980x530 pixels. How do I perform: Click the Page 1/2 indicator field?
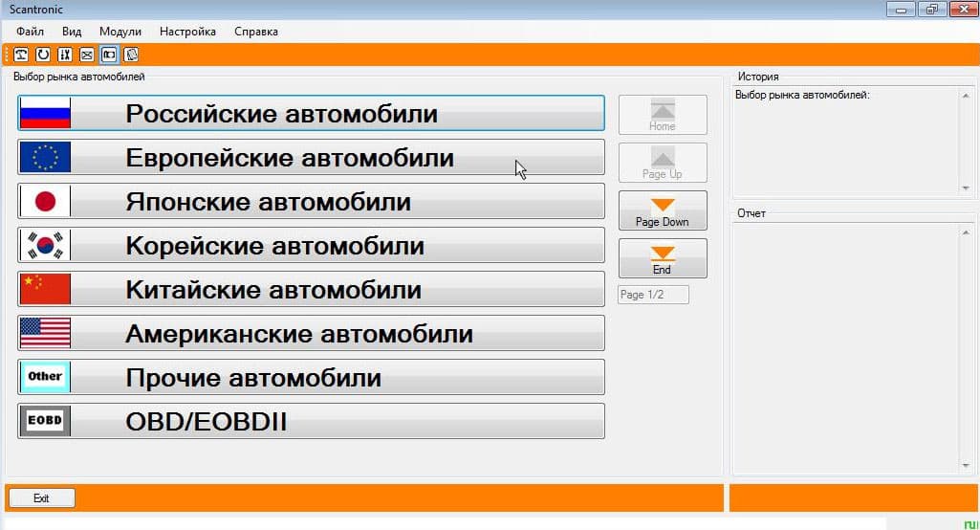pos(653,295)
